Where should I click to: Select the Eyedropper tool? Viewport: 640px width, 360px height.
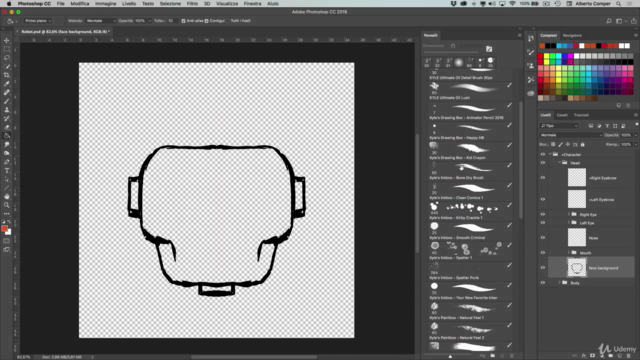click(7, 84)
